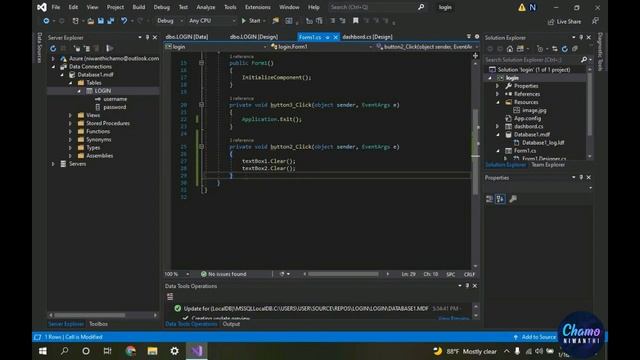Click Collapse All icon in Solution Explorer
Image resolution: width=640 pixels, height=360 pixels.
click(x=575, y=49)
